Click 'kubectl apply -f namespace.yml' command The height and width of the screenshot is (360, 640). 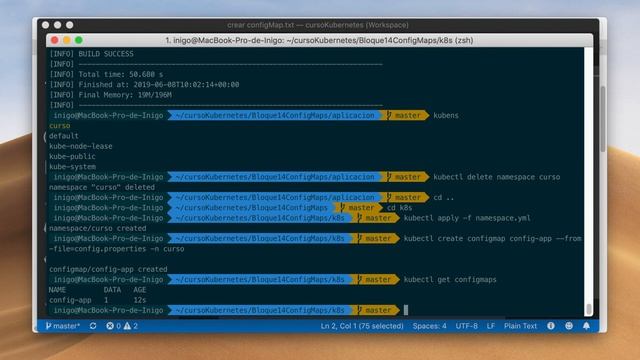click(467, 218)
